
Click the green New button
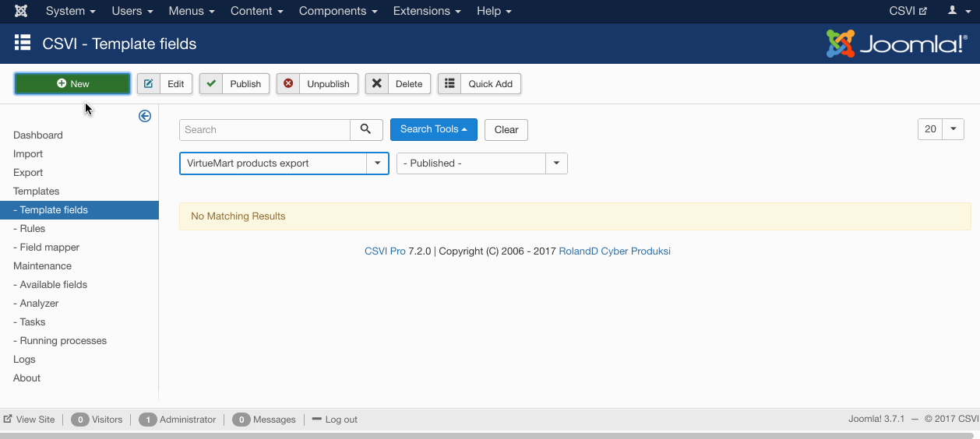(72, 84)
